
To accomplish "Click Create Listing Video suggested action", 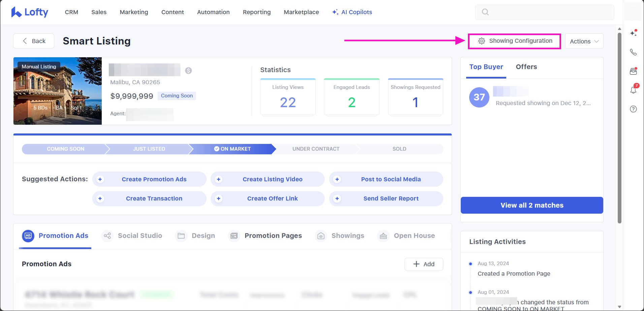I will (x=272, y=179).
